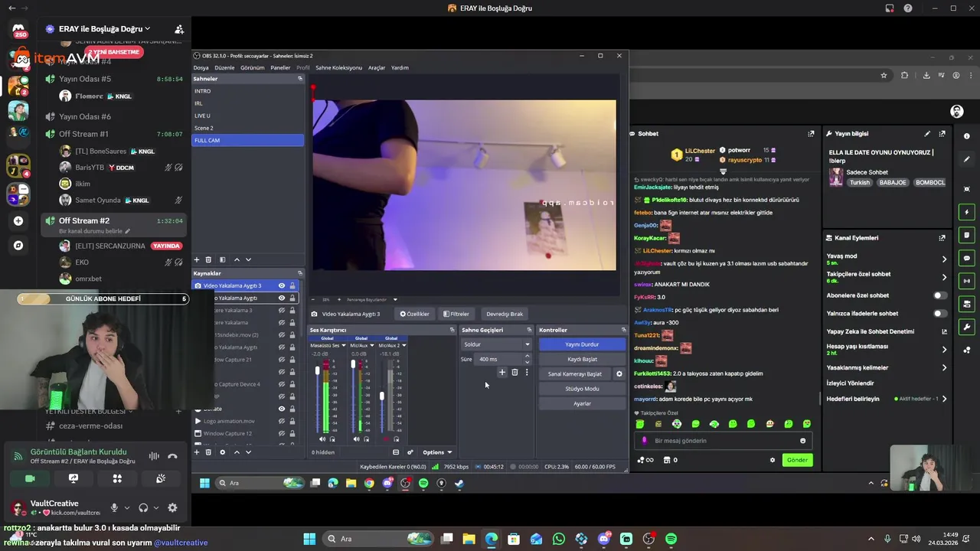Open the Yardım menu in OBS
Viewport: 980px width, 551px height.
[x=400, y=67]
